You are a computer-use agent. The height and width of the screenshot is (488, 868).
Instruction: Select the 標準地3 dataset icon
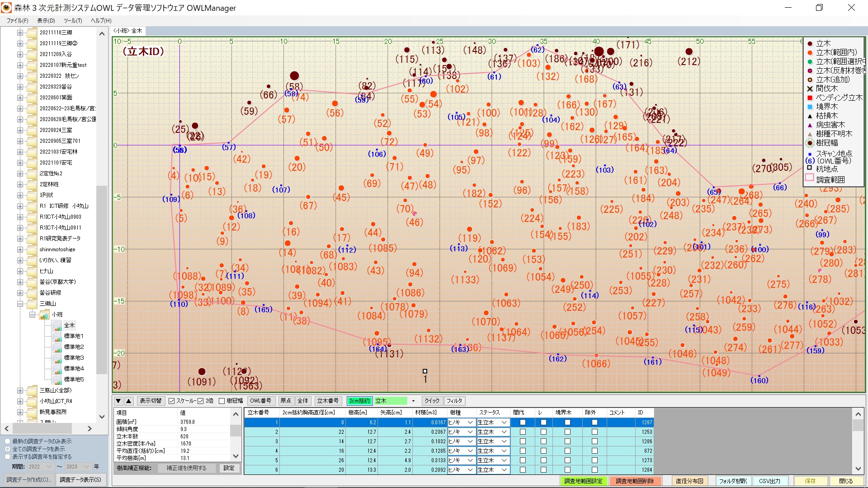pyautogui.click(x=57, y=358)
